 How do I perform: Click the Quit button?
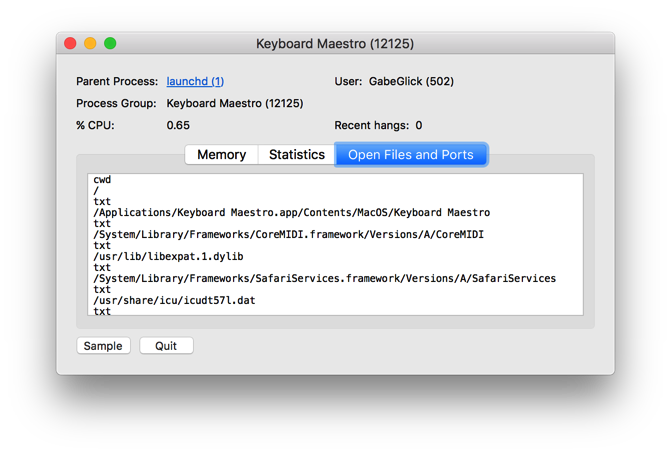point(166,346)
